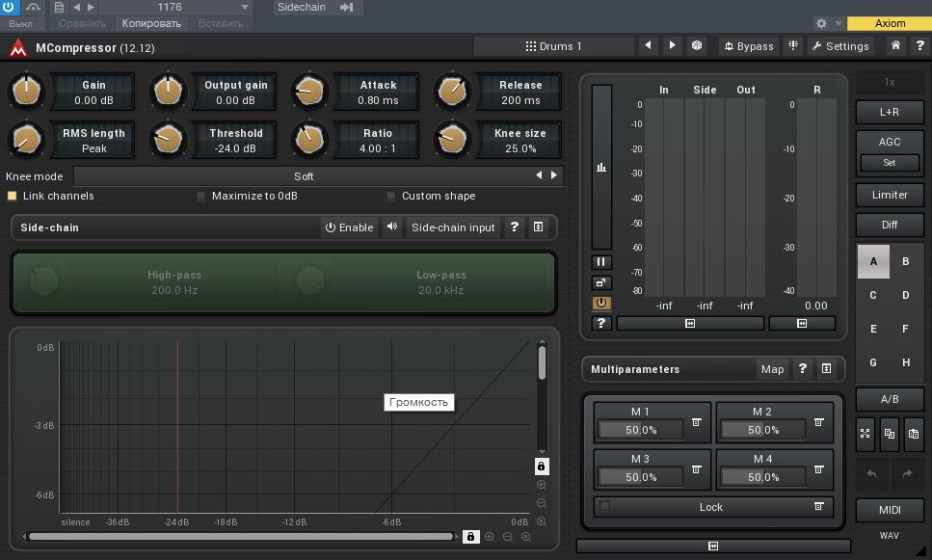Open the Drums 1 preset selector
932x560 pixels.
[554, 46]
